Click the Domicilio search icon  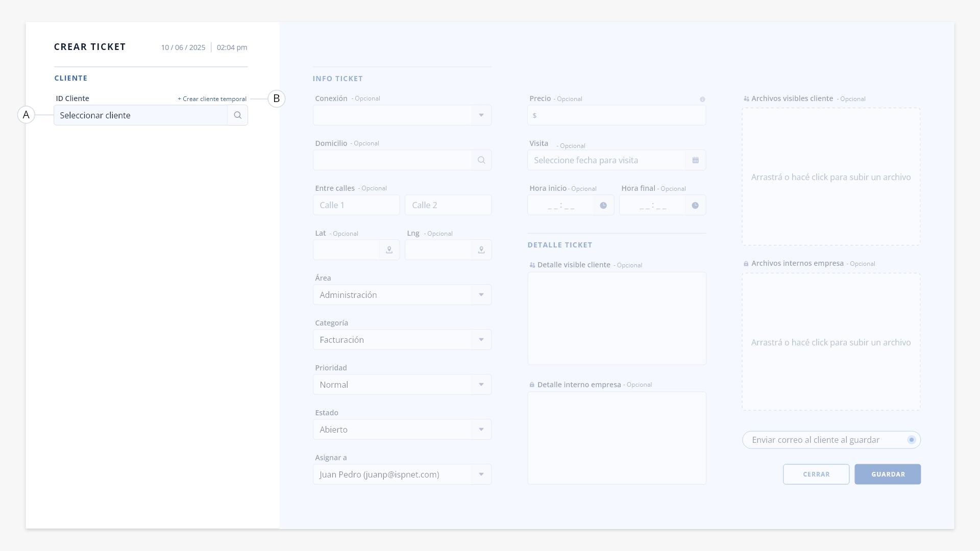481,160
